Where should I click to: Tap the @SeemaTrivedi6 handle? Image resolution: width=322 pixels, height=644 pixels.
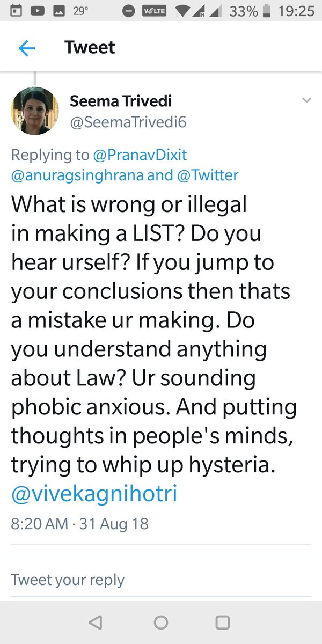pos(128,122)
